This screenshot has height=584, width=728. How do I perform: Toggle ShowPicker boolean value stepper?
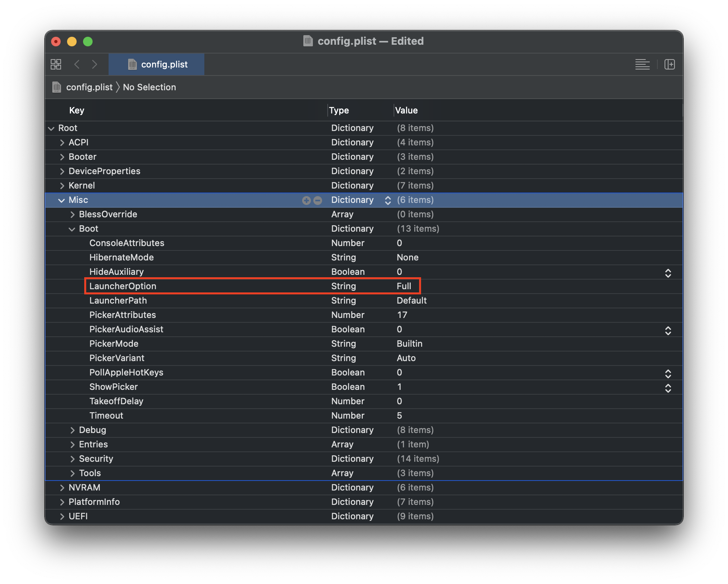pos(668,388)
